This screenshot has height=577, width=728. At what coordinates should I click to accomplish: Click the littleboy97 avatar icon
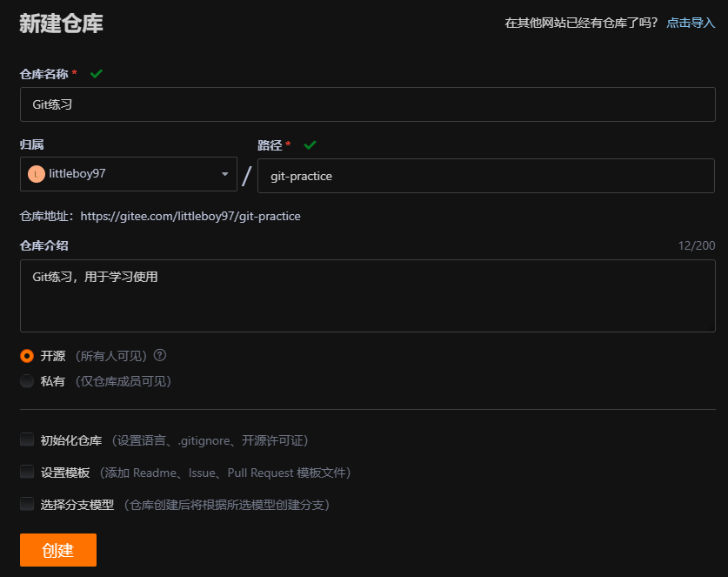[37, 174]
